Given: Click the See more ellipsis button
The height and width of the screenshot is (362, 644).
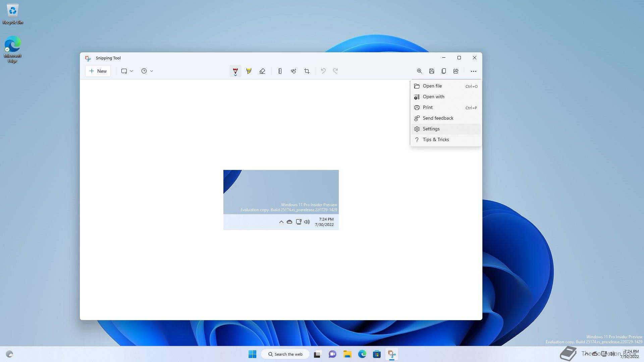Looking at the screenshot, I should [473, 71].
